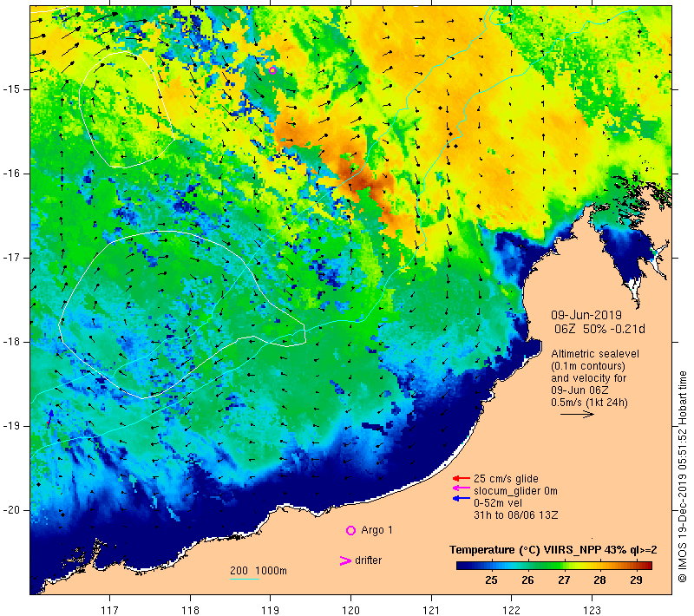Click the text 06Z 50% -0.21d
Viewport: 694px width, 616px height.
599,329
